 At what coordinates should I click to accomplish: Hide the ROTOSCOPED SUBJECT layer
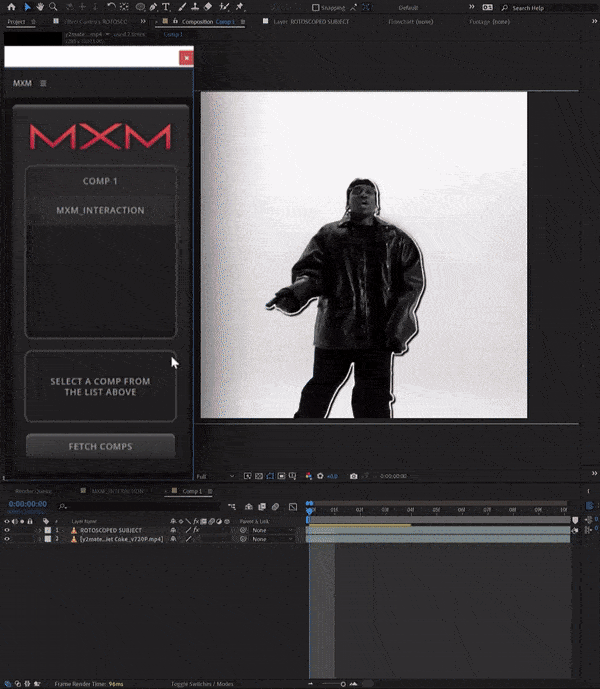point(7,530)
